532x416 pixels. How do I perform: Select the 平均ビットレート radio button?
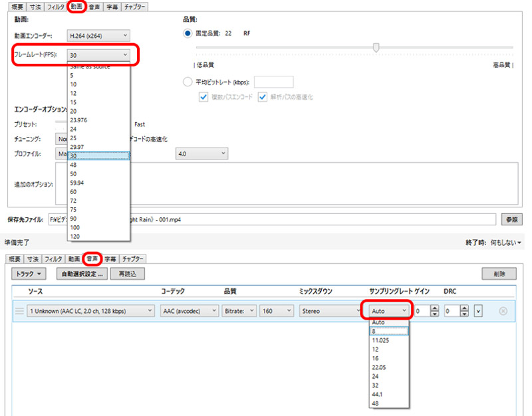coord(188,82)
